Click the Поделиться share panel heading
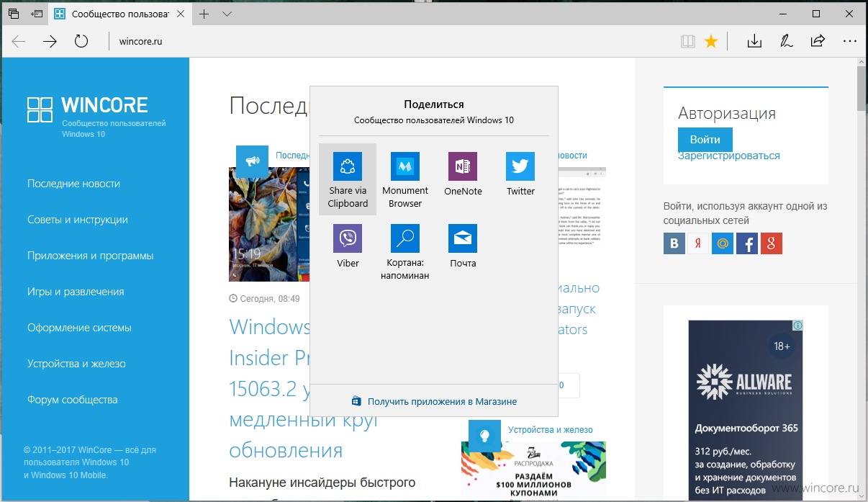868x502 pixels. [x=434, y=104]
